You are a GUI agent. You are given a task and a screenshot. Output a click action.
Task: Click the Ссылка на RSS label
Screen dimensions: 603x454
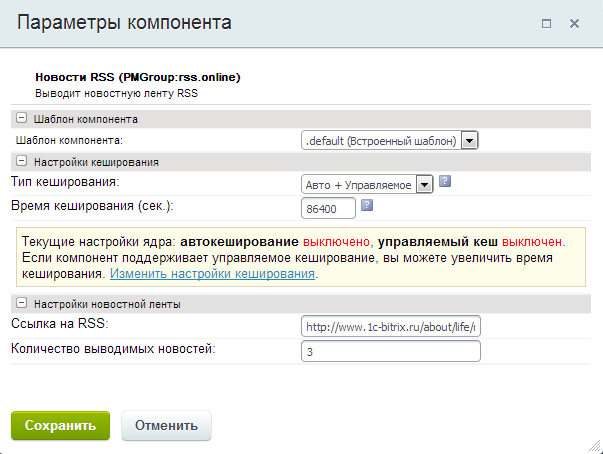click(x=60, y=324)
